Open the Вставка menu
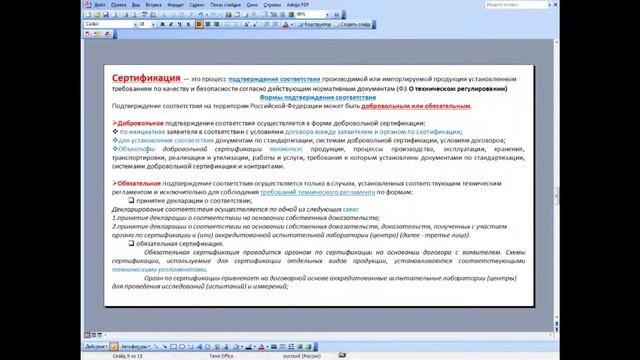This screenshot has width=640, height=360. point(153,5)
